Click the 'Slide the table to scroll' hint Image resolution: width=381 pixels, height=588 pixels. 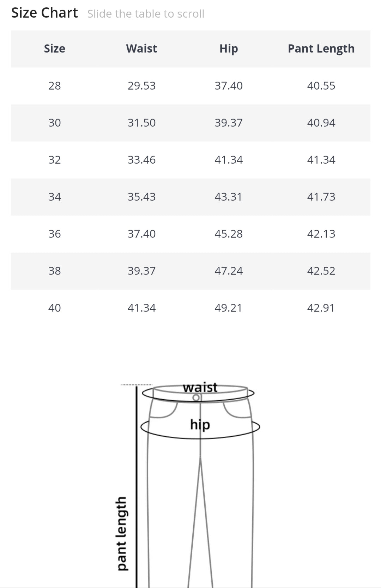146,14
